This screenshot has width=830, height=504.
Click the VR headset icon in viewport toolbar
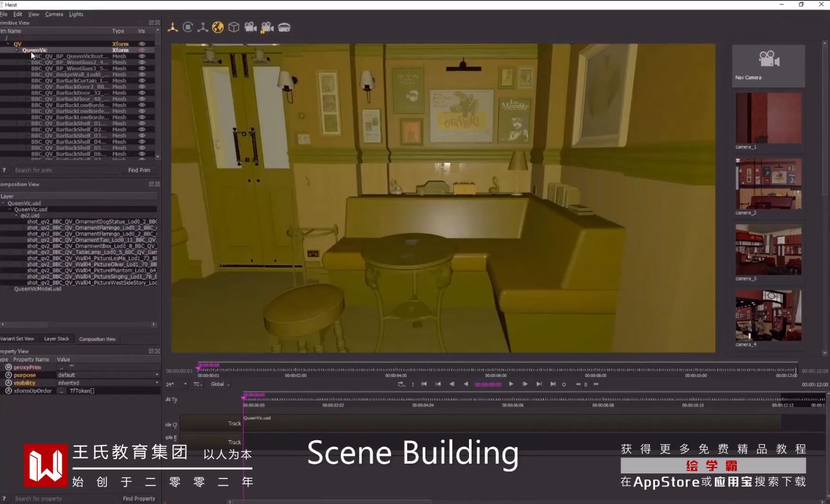(284, 27)
